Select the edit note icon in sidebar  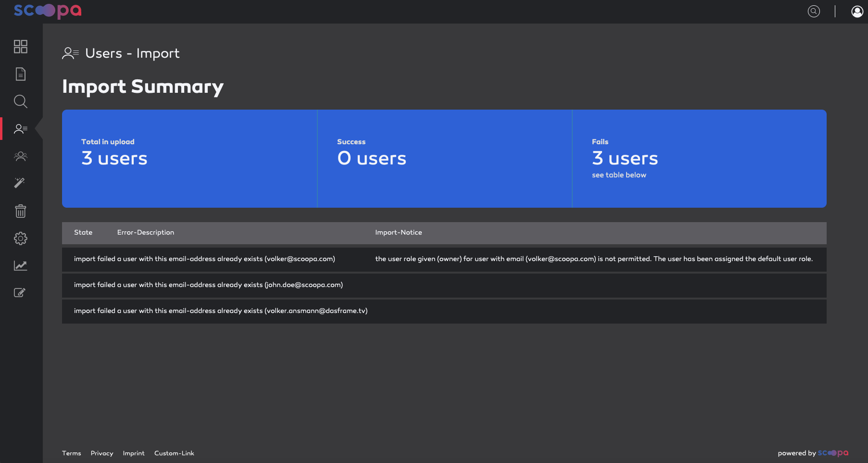20,292
